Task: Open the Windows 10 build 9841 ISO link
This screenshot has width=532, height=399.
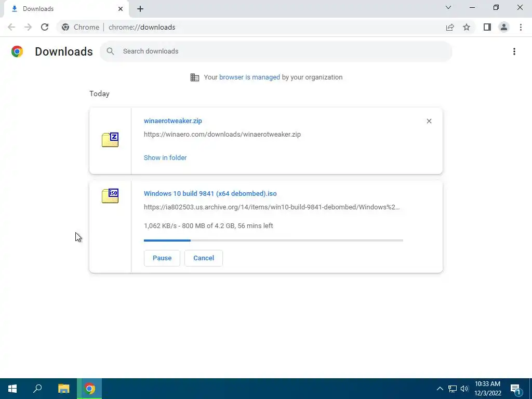Action: 210,194
